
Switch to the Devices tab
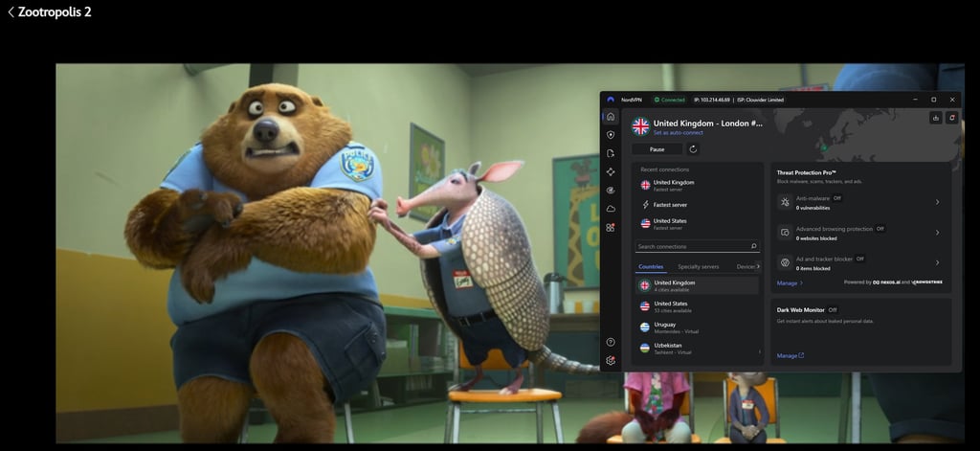746,267
